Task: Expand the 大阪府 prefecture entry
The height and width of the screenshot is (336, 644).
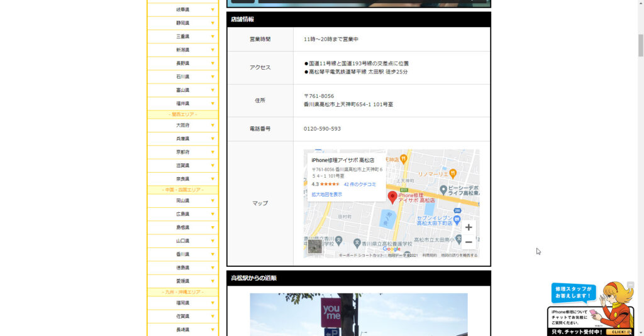Action: [x=183, y=125]
